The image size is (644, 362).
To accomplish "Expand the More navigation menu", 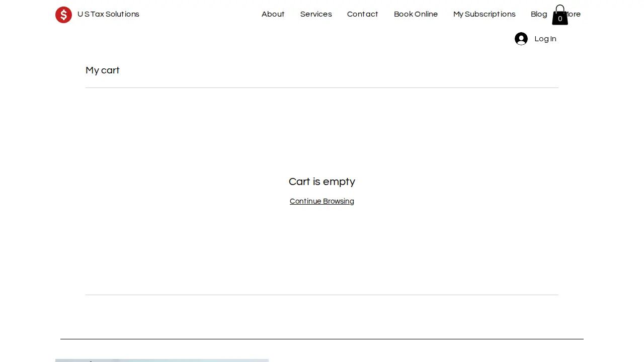I will tap(575, 14).
